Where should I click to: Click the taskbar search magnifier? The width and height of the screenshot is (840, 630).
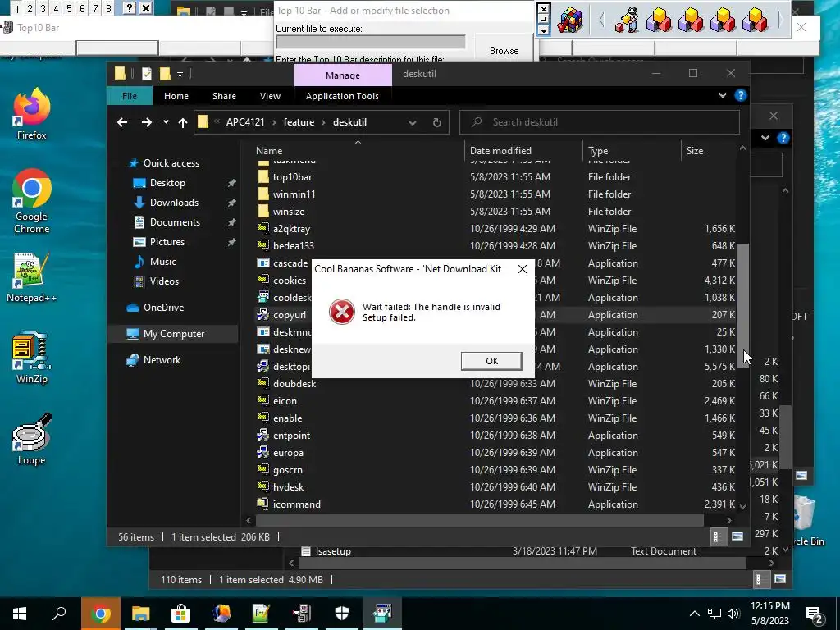point(59,614)
